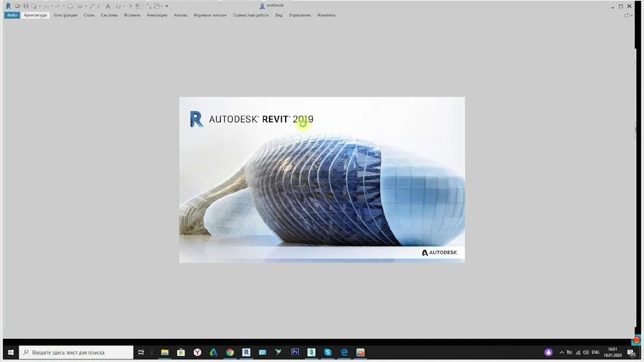Open Yandex Browser from the taskbar
The height and width of the screenshot is (362, 644).
coord(197,352)
